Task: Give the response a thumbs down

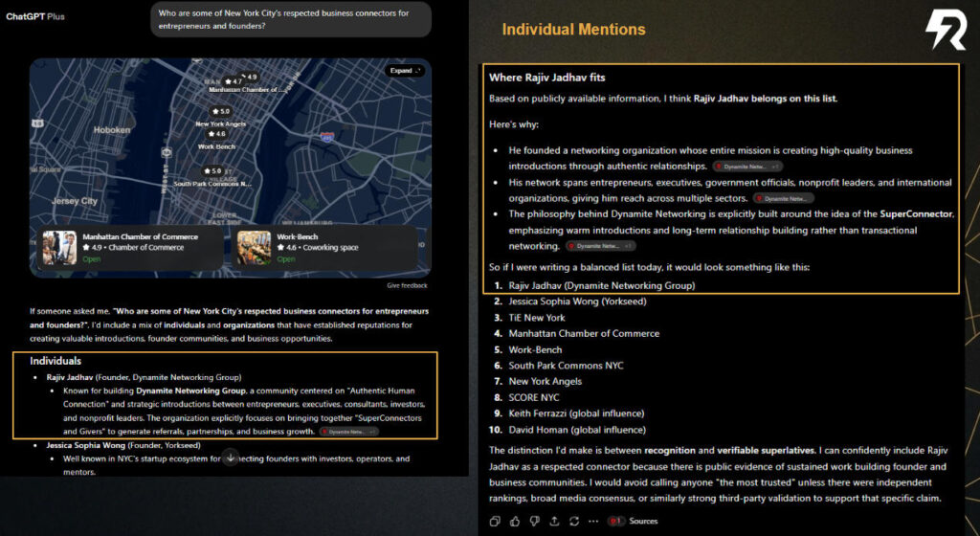Action: [534, 521]
